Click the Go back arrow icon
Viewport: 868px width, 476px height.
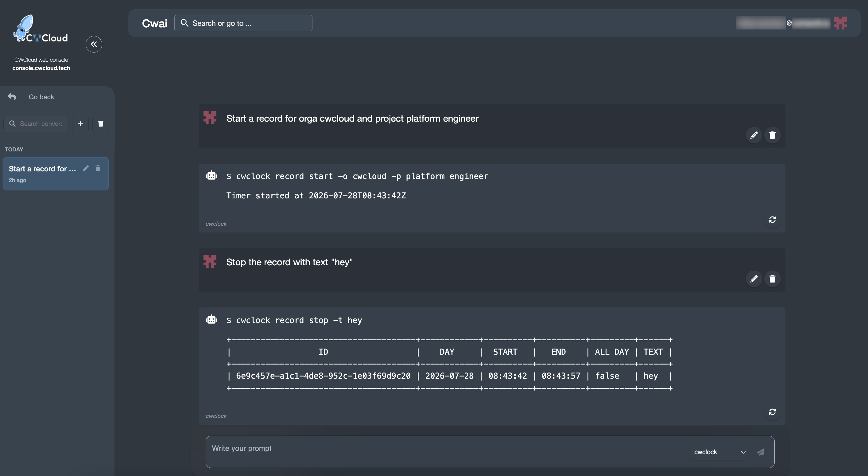click(12, 97)
